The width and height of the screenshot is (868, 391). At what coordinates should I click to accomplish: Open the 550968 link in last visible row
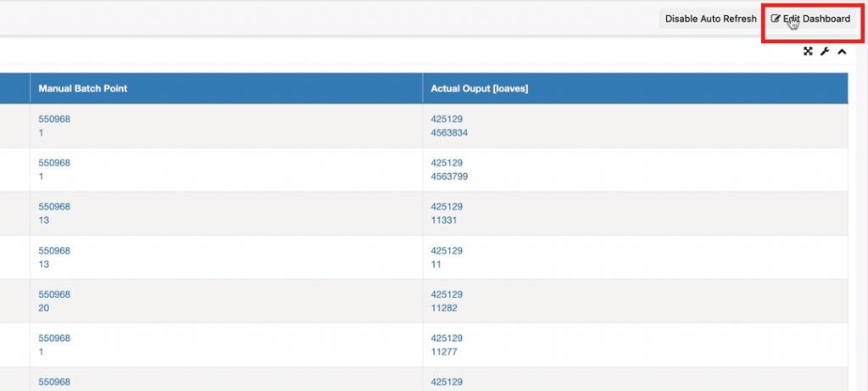click(54, 382)
